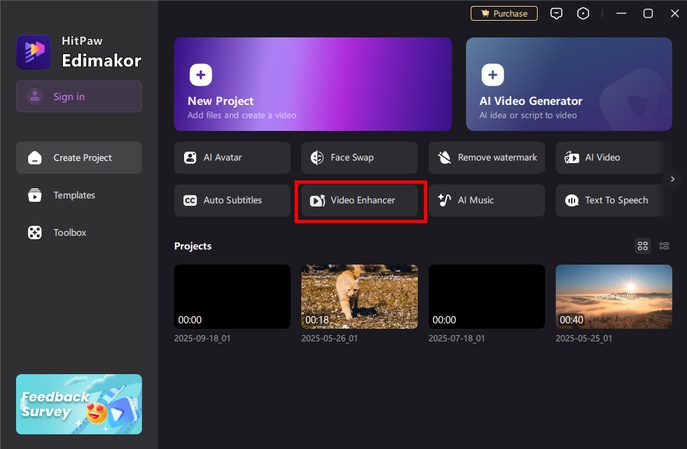Image resolution: width=687 pixels, height=449 pixels.
Task: Click the HitPaw Edimakor logo icon
Action: 34,52
